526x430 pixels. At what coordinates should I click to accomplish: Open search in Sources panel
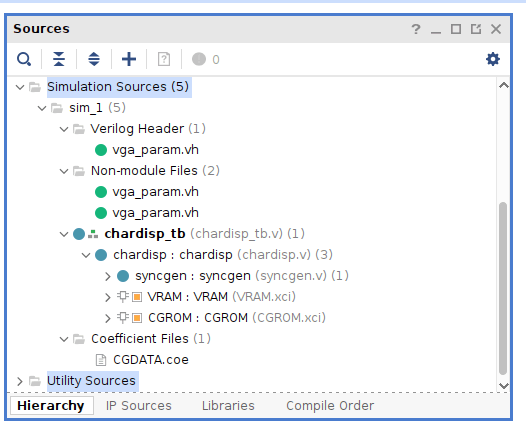click(x=24, y=59)
